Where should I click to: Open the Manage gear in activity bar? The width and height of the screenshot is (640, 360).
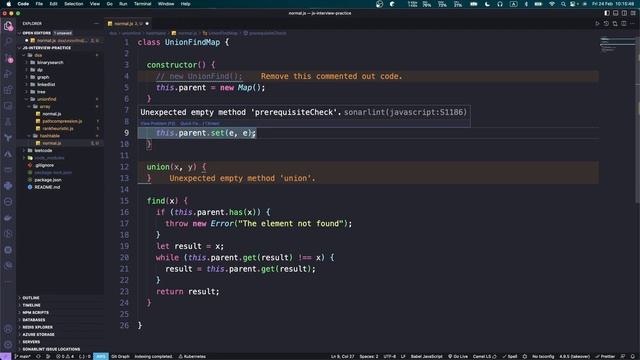8,344
